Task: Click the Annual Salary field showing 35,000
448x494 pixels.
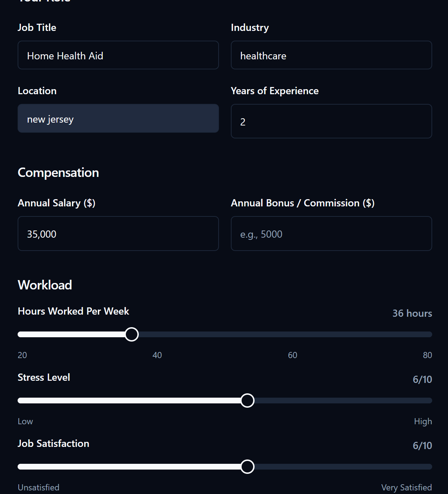Action: point(118,234)
